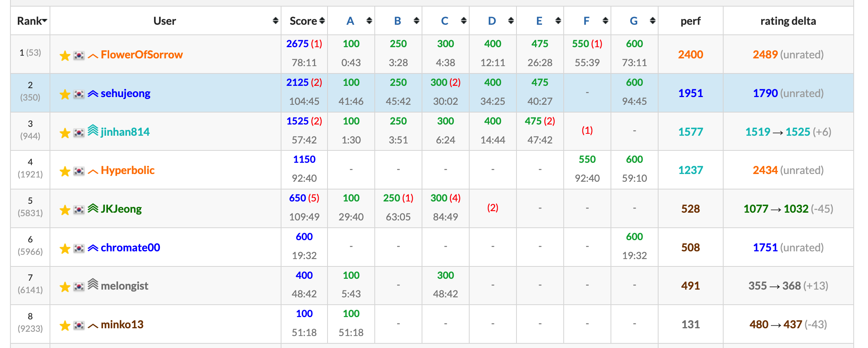Click FlowerOfSorrow's total score 2675
The height and width of the screenshot is (348, 868).
pos(297,44)
